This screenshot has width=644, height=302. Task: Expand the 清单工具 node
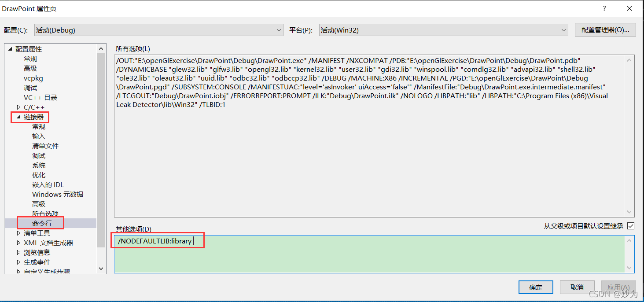pyautogui.click(x=18, y=233)
